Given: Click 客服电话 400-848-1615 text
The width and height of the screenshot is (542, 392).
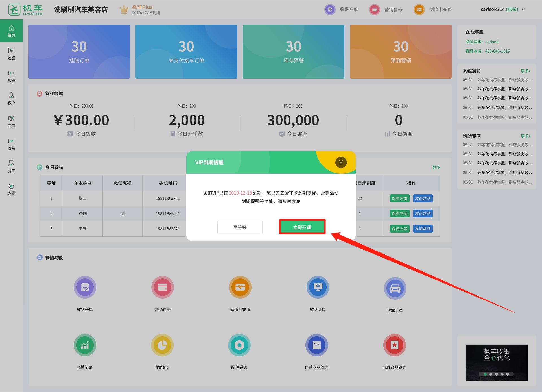Looking at the screenshot, I should point(488,51).
